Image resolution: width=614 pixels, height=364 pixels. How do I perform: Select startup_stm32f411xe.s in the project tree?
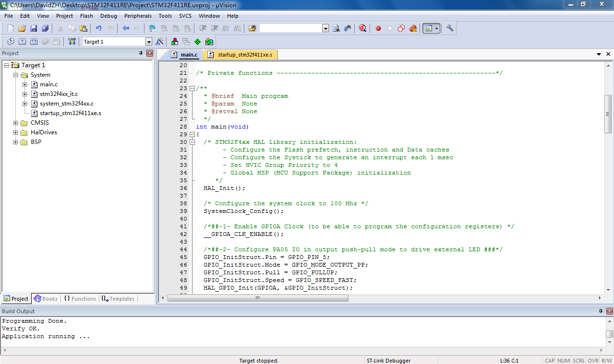pos(70,113)
